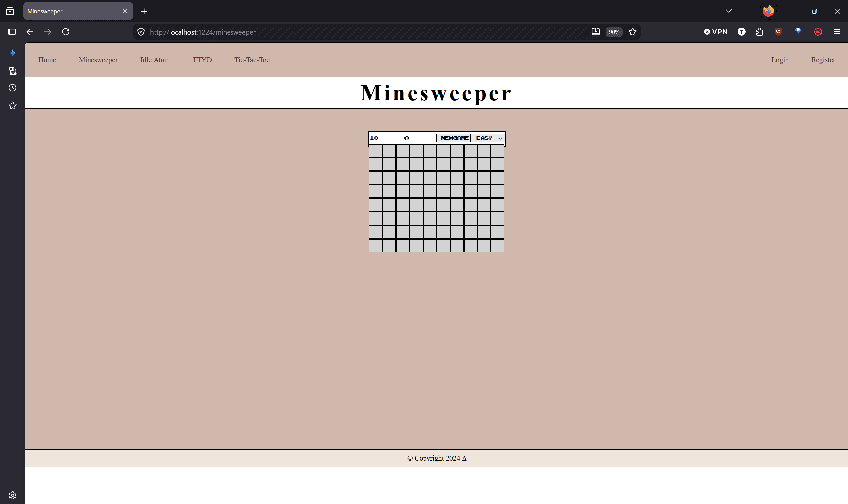Click the Login link

[780, 60]
